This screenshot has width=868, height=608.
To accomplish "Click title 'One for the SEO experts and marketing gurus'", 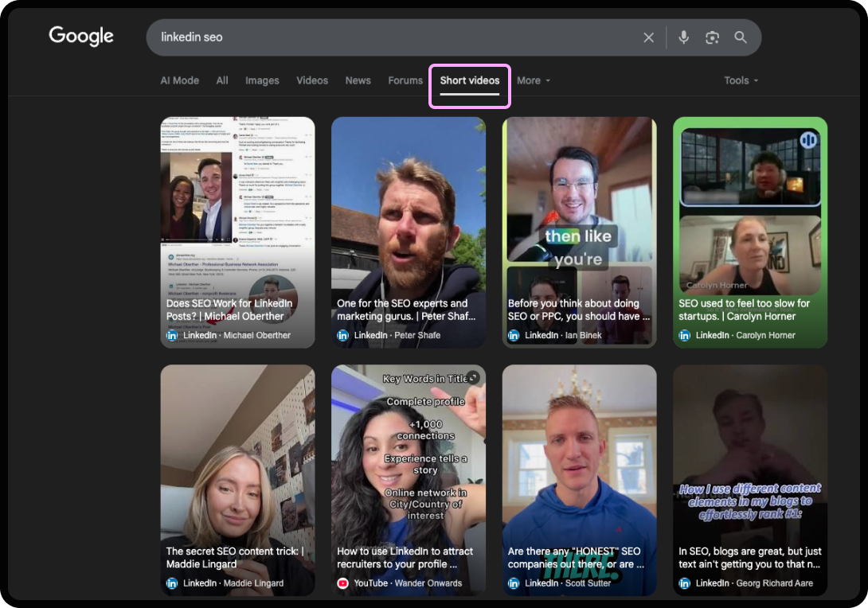I will point(406,310).
